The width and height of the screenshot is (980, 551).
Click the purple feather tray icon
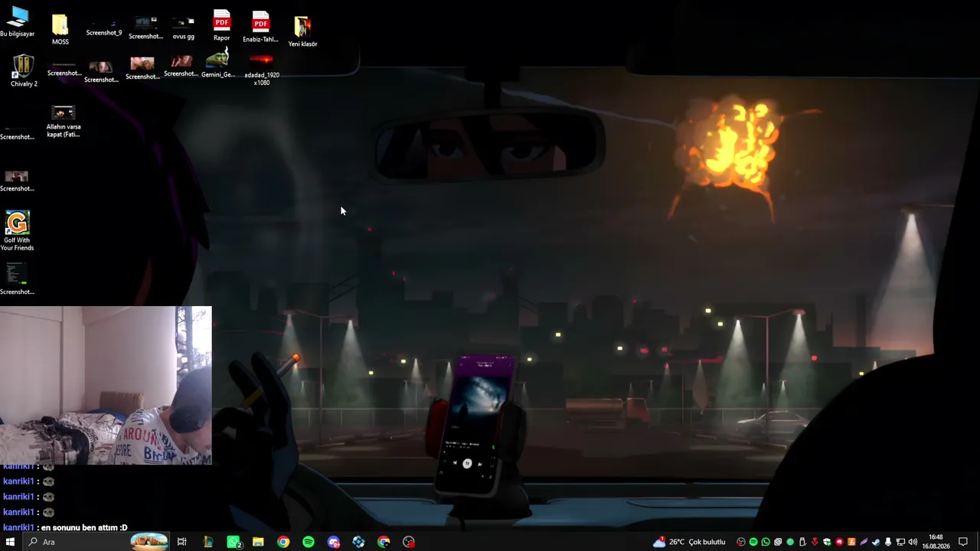(x=864, y=542)
